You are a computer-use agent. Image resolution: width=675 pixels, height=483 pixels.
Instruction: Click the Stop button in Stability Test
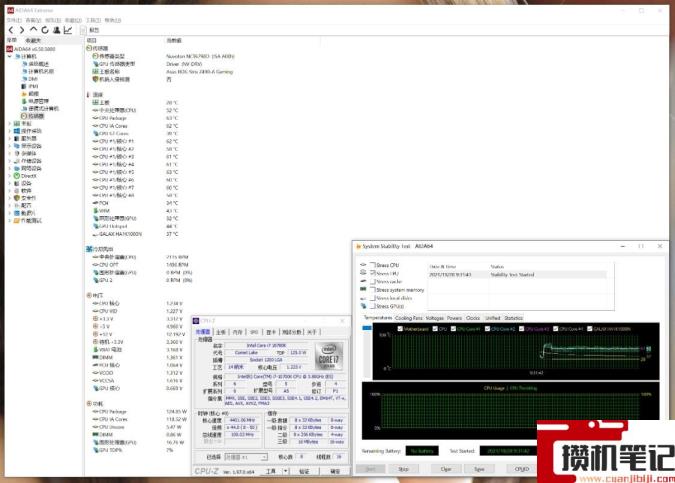point(403,469)
